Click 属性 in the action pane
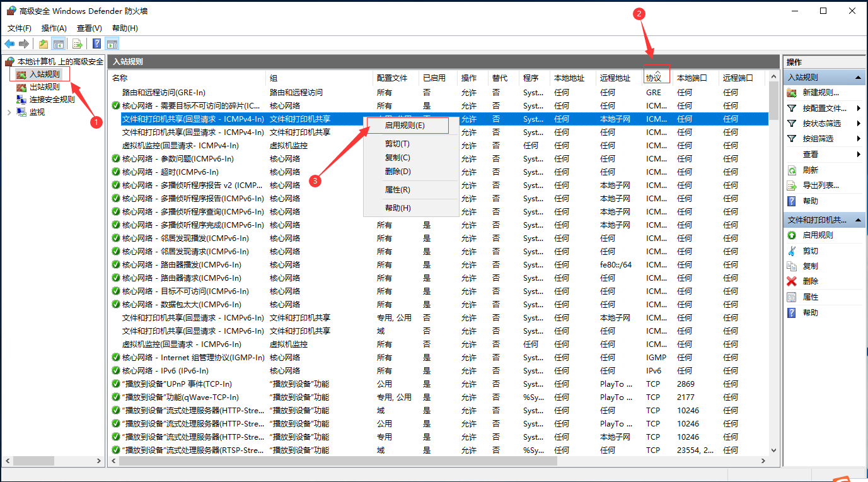 point(810,297)
